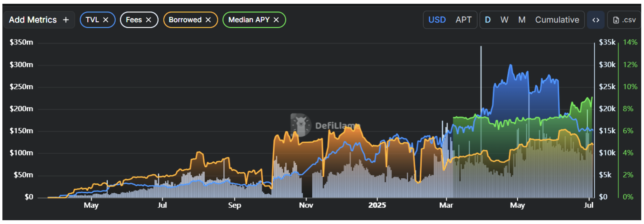Open the embed code icon
Viewport: 644px width, 224px height.
click(x=595, y=20)
